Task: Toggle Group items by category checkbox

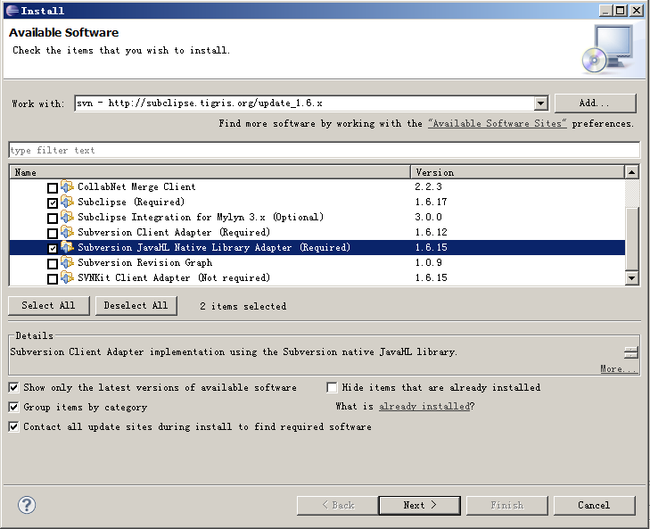Action: pyautogui.click(x=14, y=407)
